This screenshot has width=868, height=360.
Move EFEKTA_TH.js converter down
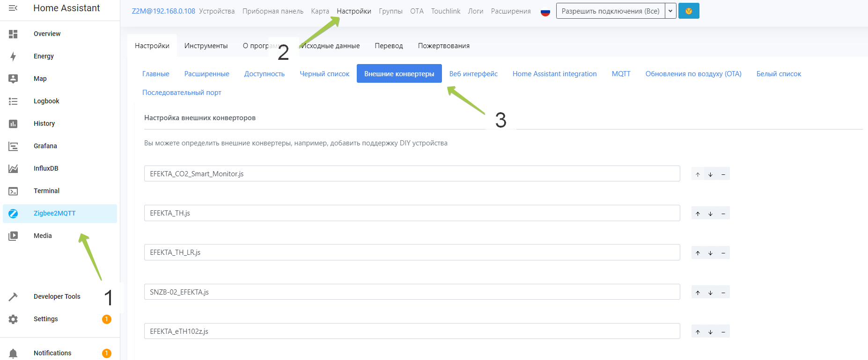pos(710,213)
